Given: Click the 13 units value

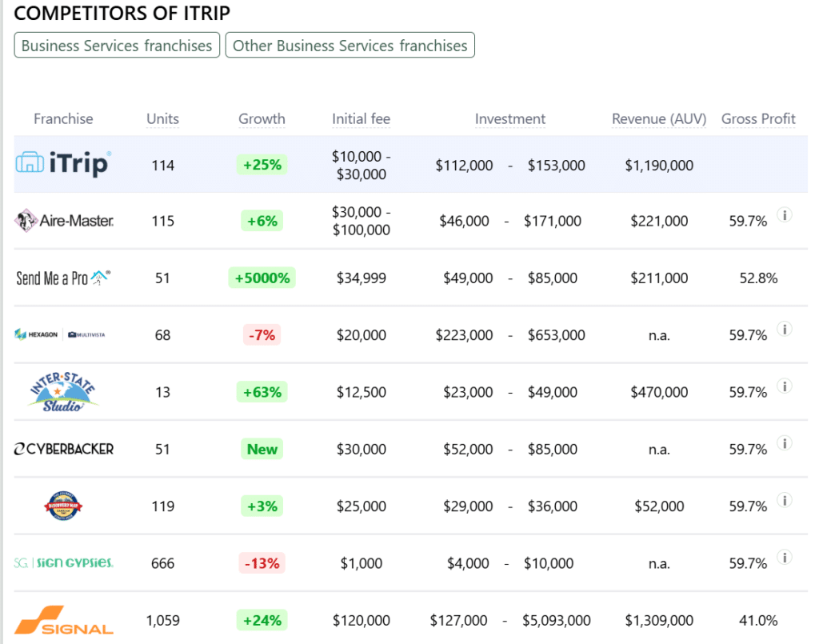Looking at the screenshot, I should coord(162,392).
